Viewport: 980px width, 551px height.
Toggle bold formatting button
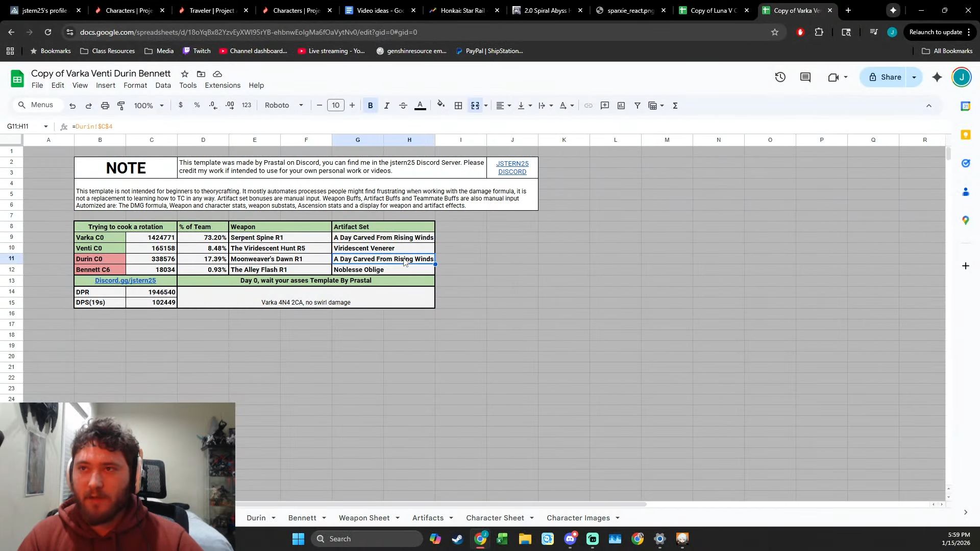[370, 106]
